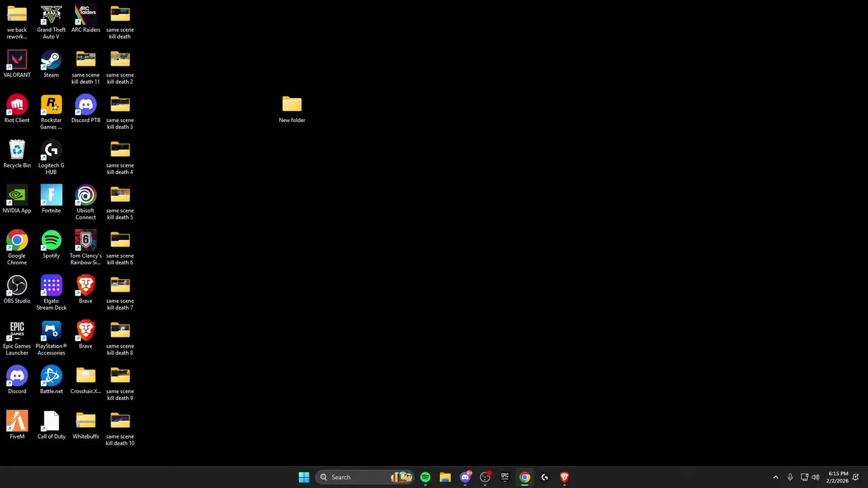Select the Riot Client desktop icon
Screen dimensions: 868x488
[17, 110]
